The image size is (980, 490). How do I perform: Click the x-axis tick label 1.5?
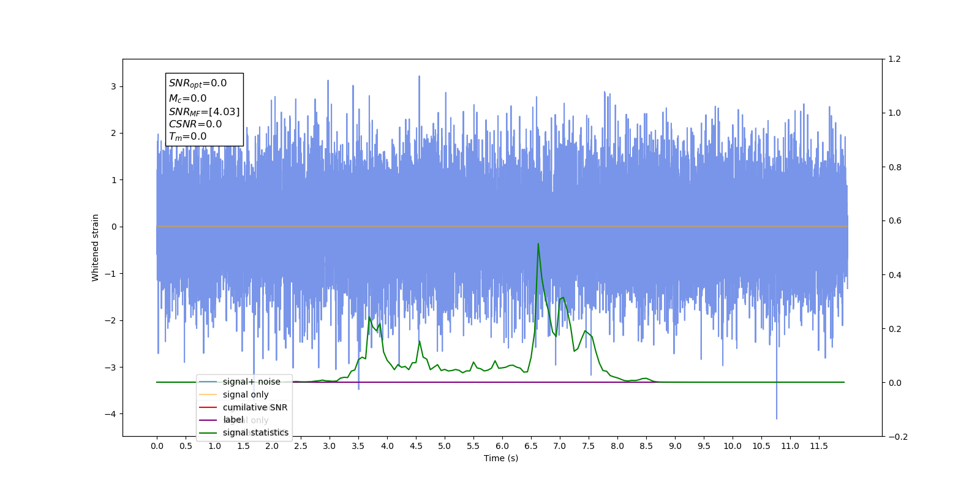click(243, 446)
